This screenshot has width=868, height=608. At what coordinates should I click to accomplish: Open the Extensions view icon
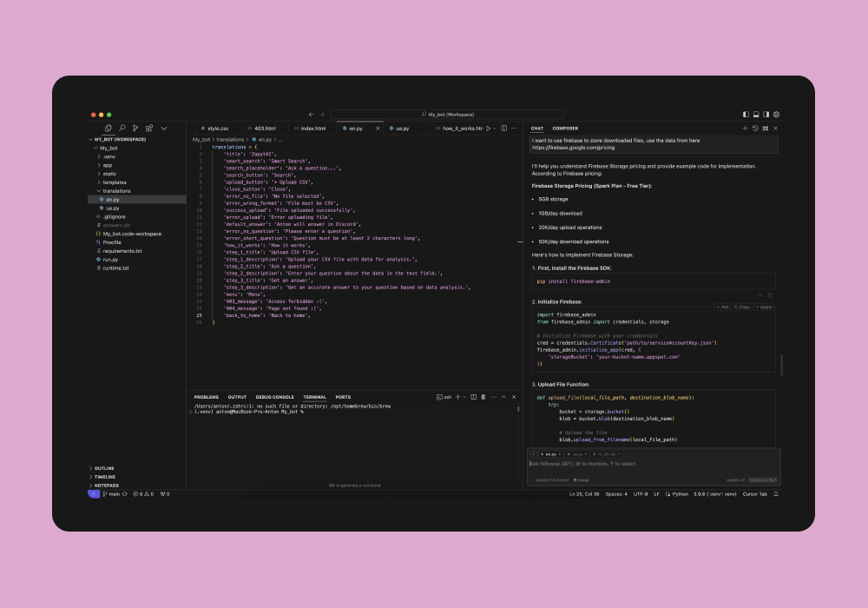click(x=149, y=128)
